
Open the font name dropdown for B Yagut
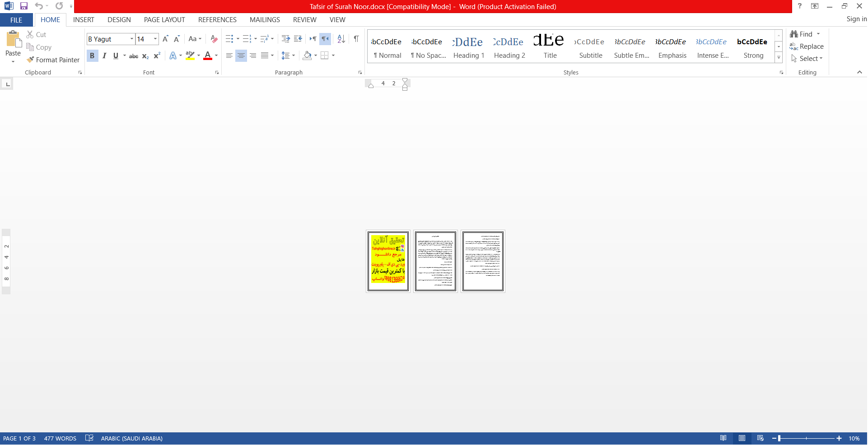[x=132, y=39]
